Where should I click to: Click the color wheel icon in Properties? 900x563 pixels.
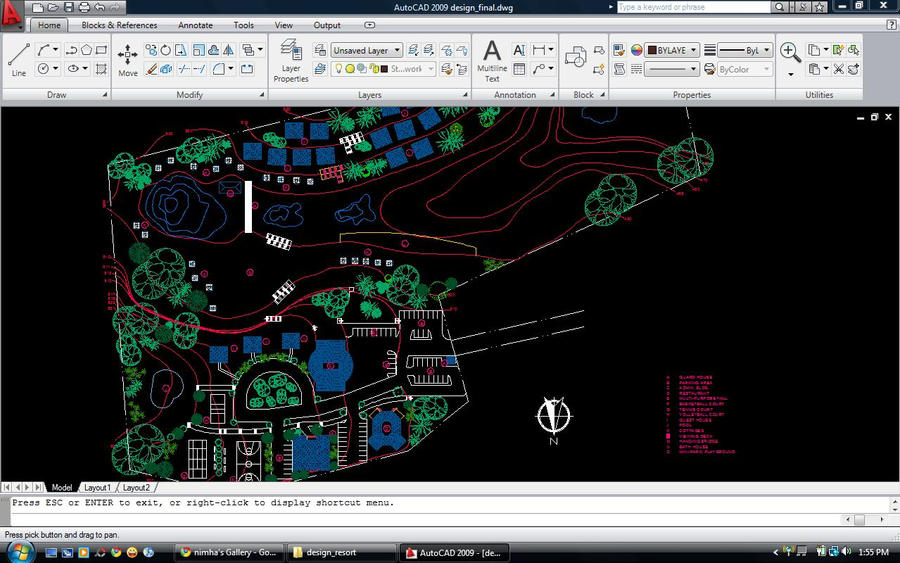[636, 50]
